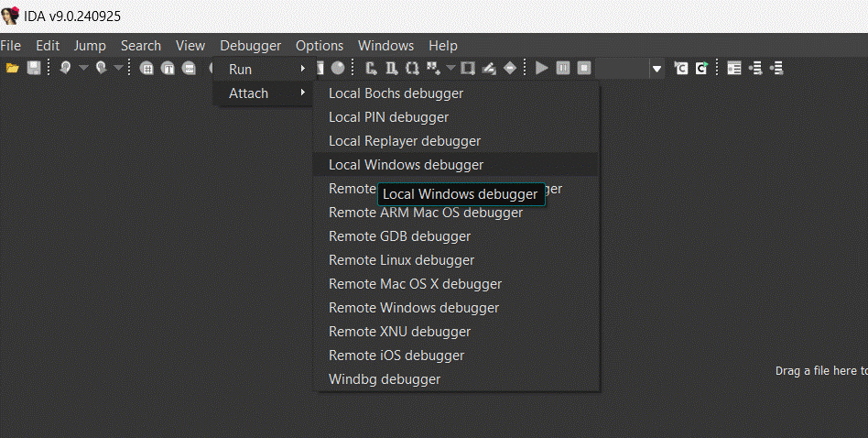This screenshot has width=868, height=438.
Task: Open the Help menu
Action: [443, 46]
